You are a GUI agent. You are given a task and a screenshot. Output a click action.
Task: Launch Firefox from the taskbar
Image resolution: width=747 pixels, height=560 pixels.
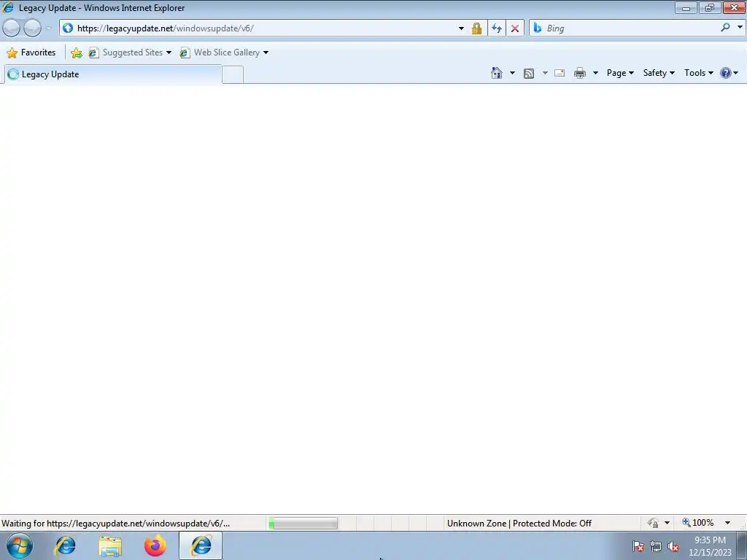pyautogui.click(x=155, y=545)
